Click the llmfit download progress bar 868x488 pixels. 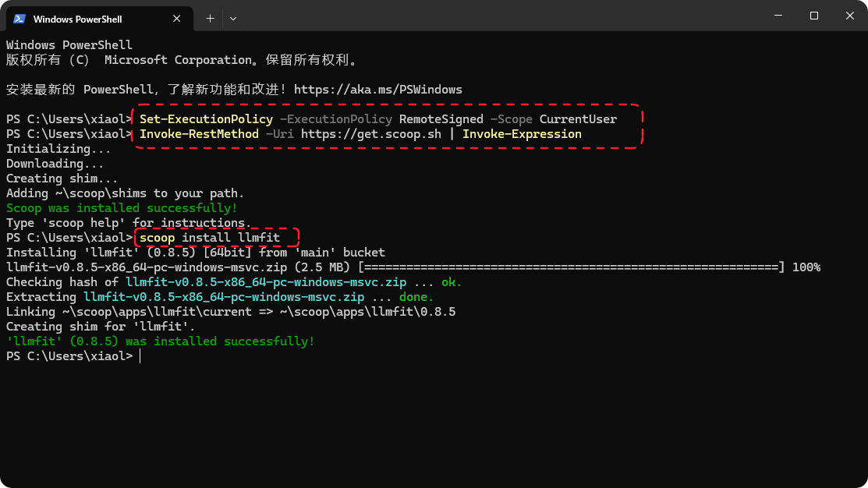pos(571,267)
